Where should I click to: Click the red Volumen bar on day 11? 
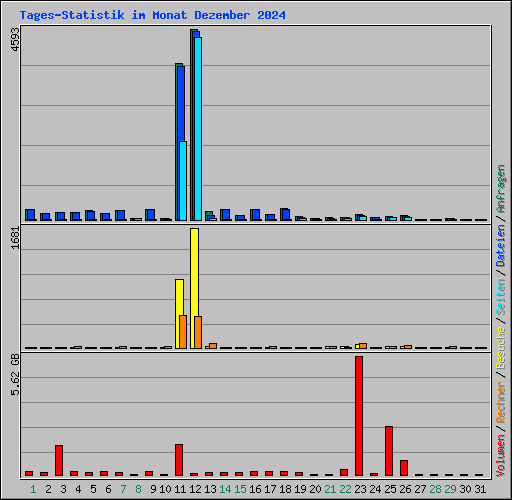179,460
